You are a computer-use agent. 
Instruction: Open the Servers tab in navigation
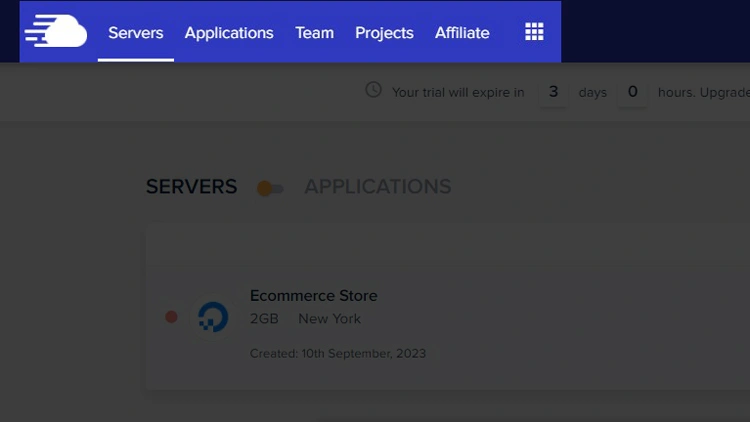coord(135,33)
